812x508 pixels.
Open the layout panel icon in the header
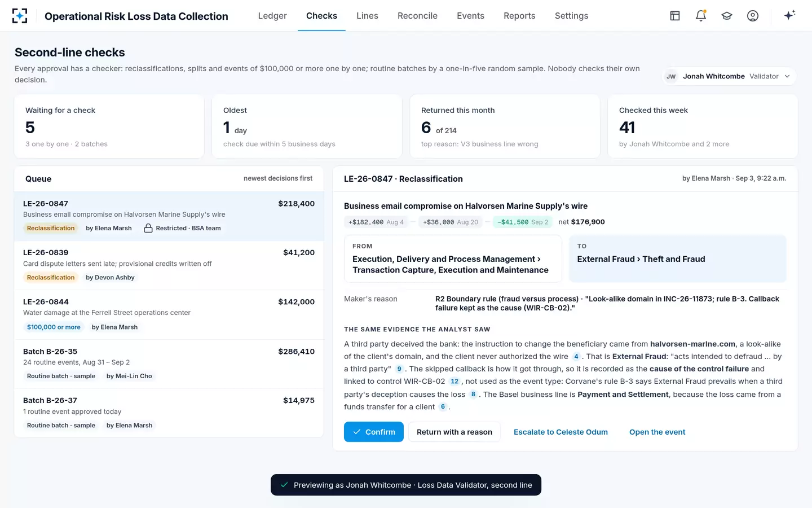(675, 16)
